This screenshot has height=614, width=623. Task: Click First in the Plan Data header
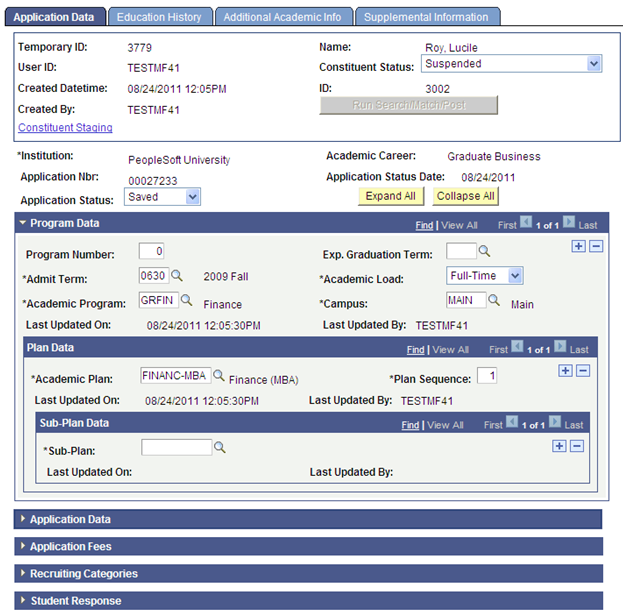[x=498, y=350]
